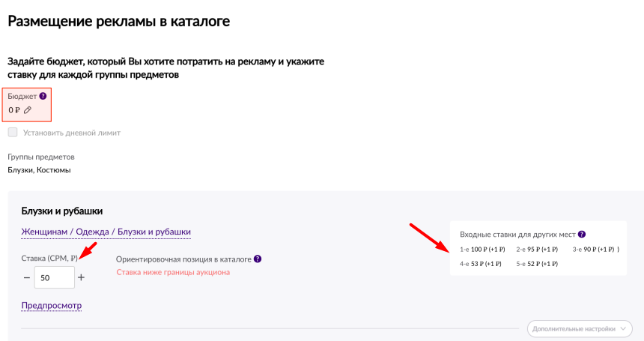This screenshot has height=341, width=644.
Task: Pick the 3-е place bid of 90 ₽
Action: point(594,250)
